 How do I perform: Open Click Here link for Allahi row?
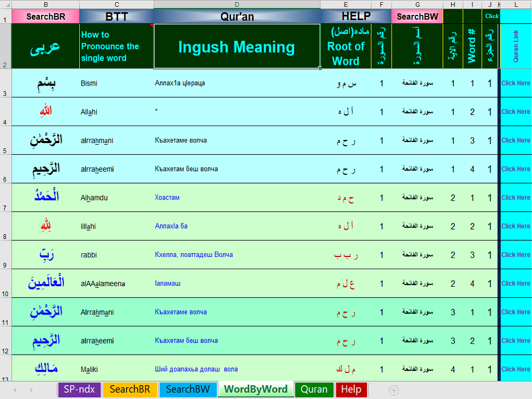click(516, 112)
